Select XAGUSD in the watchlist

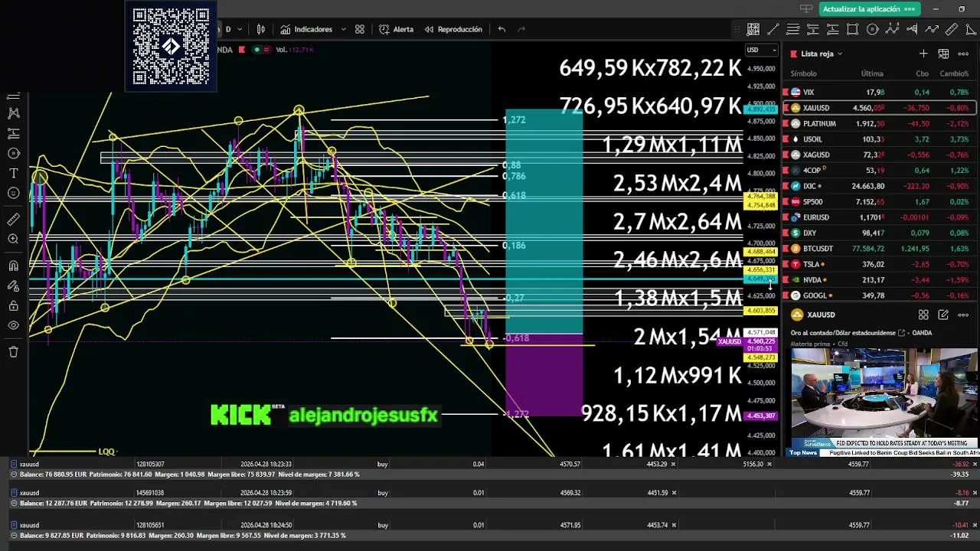(880, 155)
